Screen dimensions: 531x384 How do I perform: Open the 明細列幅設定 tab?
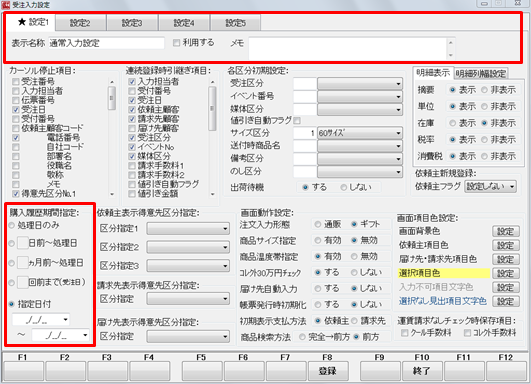pos(481,73)
